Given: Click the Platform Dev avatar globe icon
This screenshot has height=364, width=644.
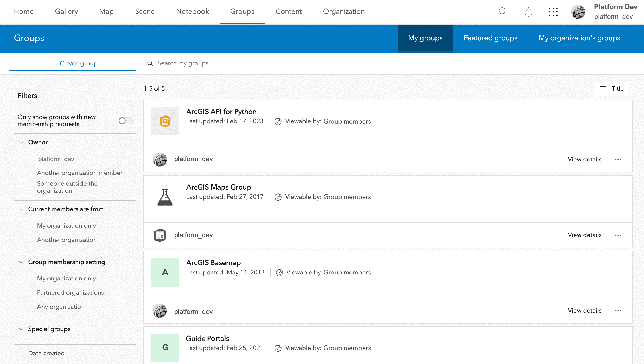Looking at the screenshot, I should 578,12.
